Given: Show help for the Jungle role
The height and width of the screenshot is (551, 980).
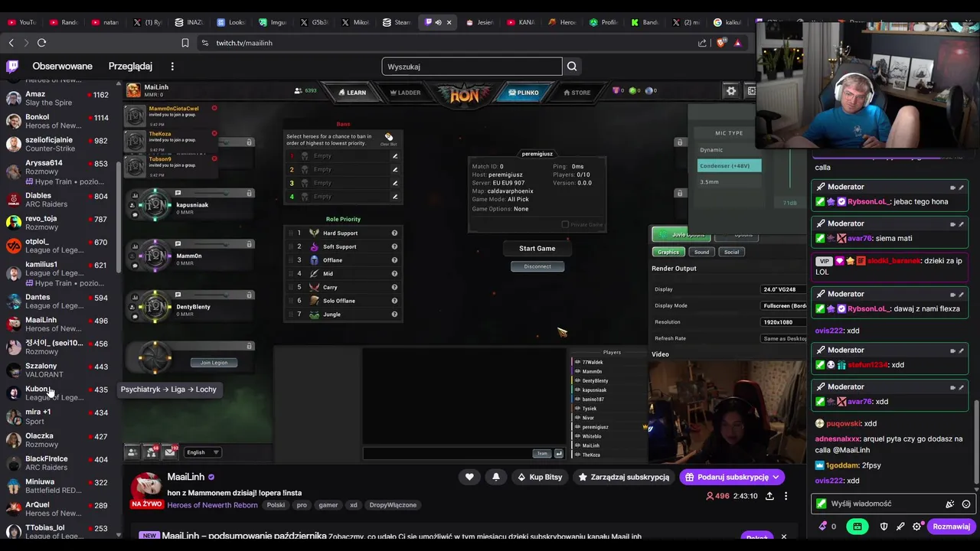Looking at the screenshot, I should [x=394, y=314].
